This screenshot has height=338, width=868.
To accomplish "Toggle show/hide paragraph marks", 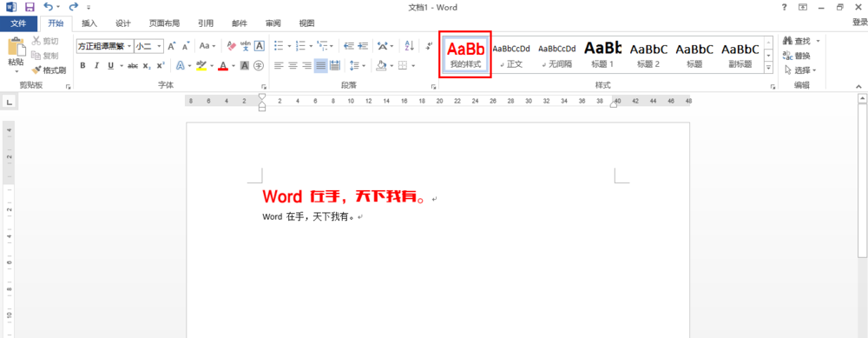I will point(429,46).
